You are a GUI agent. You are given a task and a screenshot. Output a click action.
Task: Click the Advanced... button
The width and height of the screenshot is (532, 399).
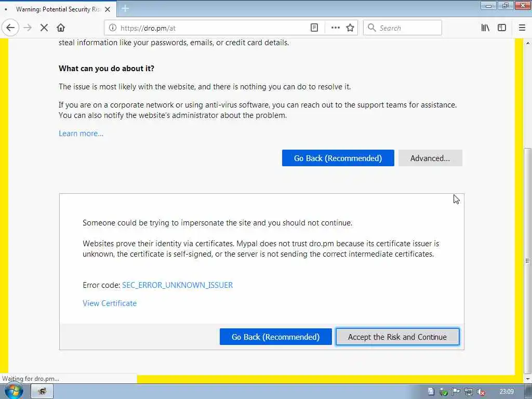pyautogui.click(x=430, y=158)
